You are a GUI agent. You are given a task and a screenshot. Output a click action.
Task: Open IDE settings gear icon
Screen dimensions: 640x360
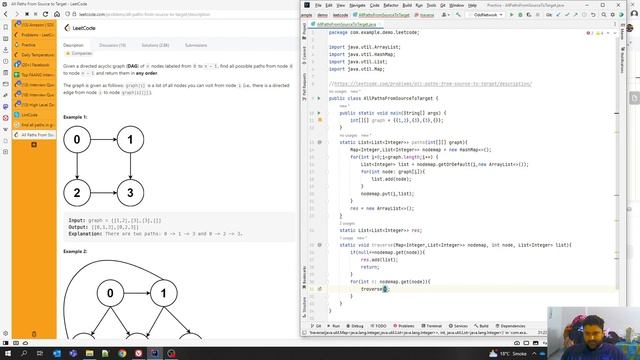click(x=613, y=15)
